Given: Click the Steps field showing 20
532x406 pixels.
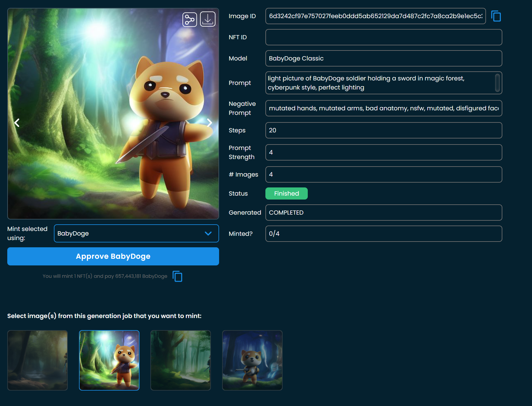Looking at the screenshot, I should coord(384,130).
